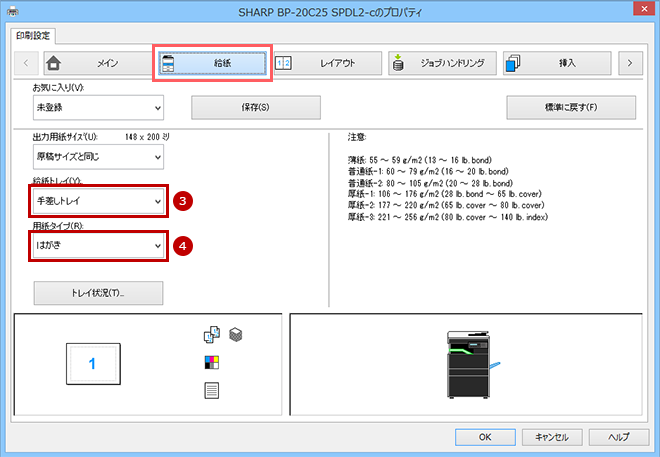This screenshot has width=660, height=457.
Task: Expand the 用紙タイプ dropdown showing はがき
Action: pos(98,246)
